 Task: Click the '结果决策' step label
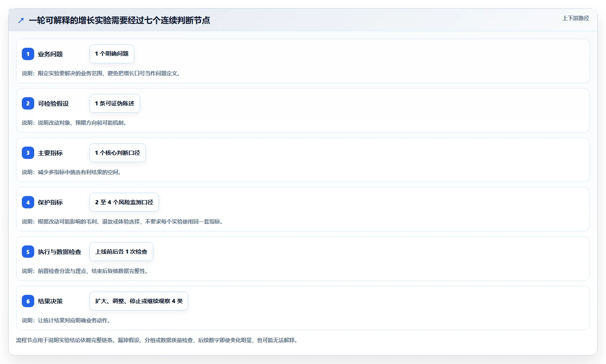(x=50, y=301)
